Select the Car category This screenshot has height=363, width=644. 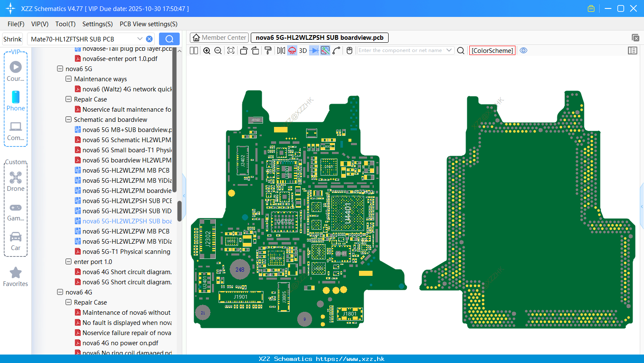[x=16, y=241]
